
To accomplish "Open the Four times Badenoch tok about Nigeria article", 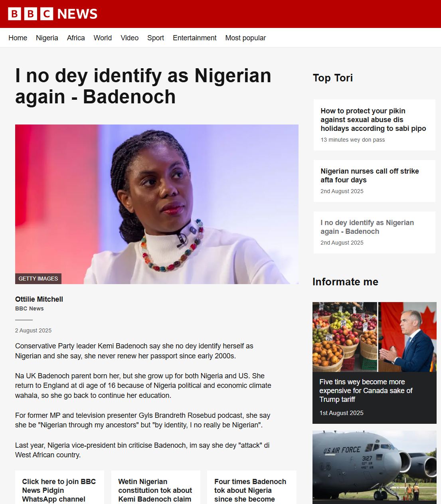I will pos(250,490).
